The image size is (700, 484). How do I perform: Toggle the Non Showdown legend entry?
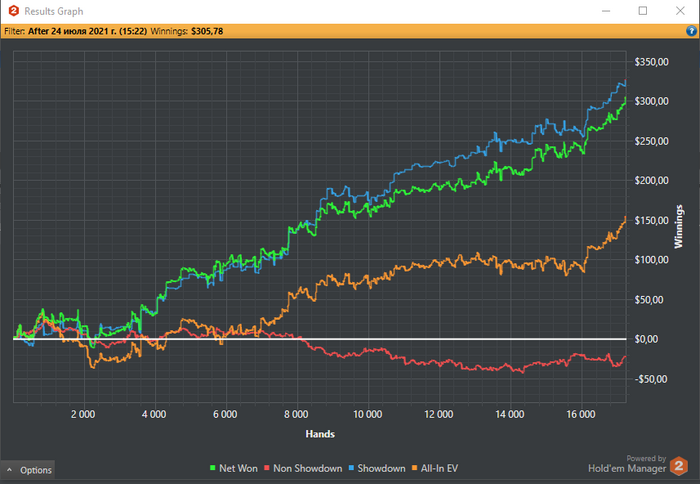click(x=303, y=468)
